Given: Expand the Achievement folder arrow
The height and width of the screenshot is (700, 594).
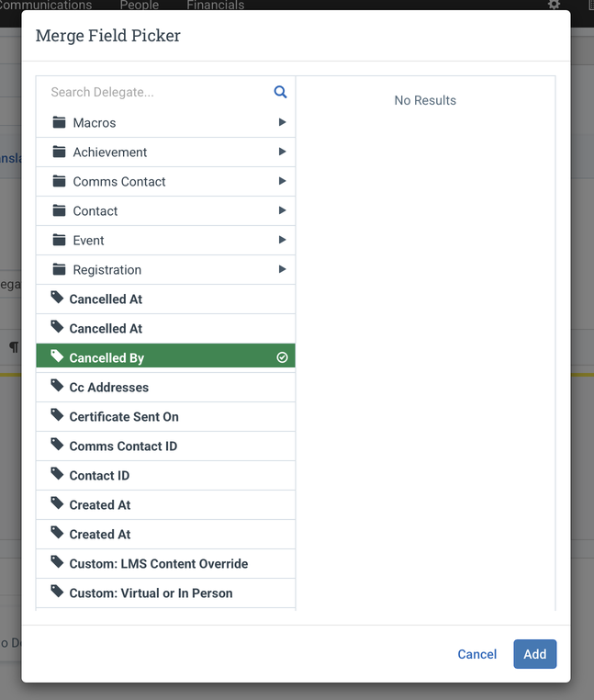Looking at the screenshot, I should pyautogui.click(x=282, y=152).
